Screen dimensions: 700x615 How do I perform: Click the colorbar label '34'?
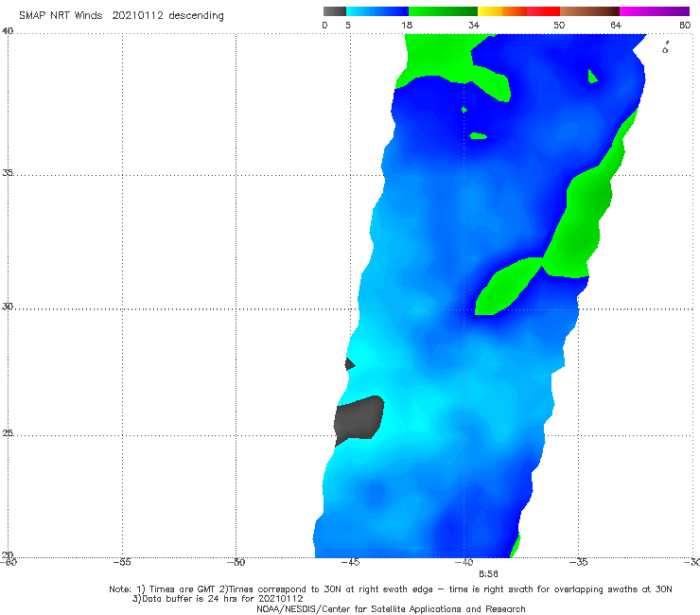pos(474,25)
